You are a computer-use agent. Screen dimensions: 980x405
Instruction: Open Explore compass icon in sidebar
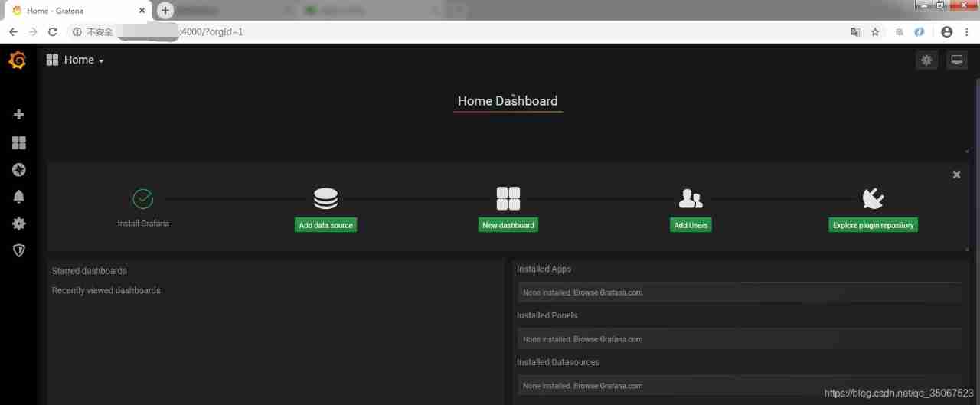pos(19,170)
